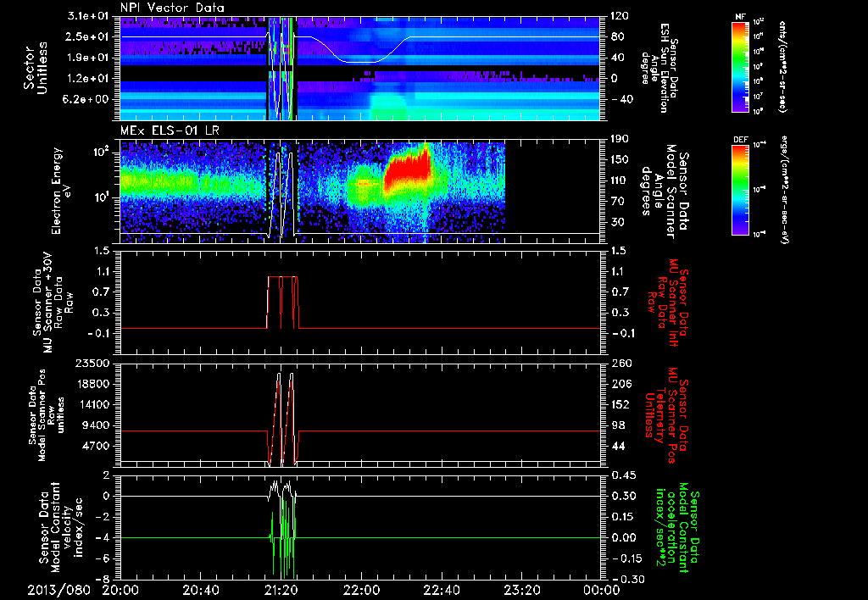
Task: Click the NF color bar legend
Action: click(740, 66)
